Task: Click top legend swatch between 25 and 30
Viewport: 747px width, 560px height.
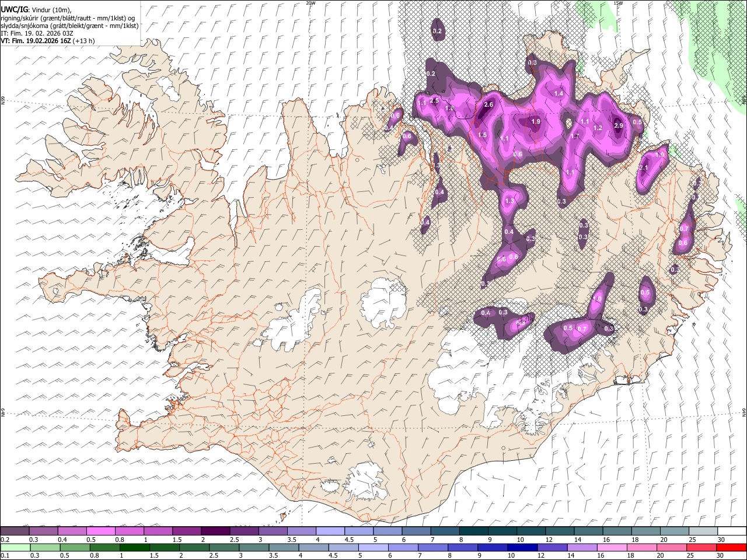Action: pos(703,531)
